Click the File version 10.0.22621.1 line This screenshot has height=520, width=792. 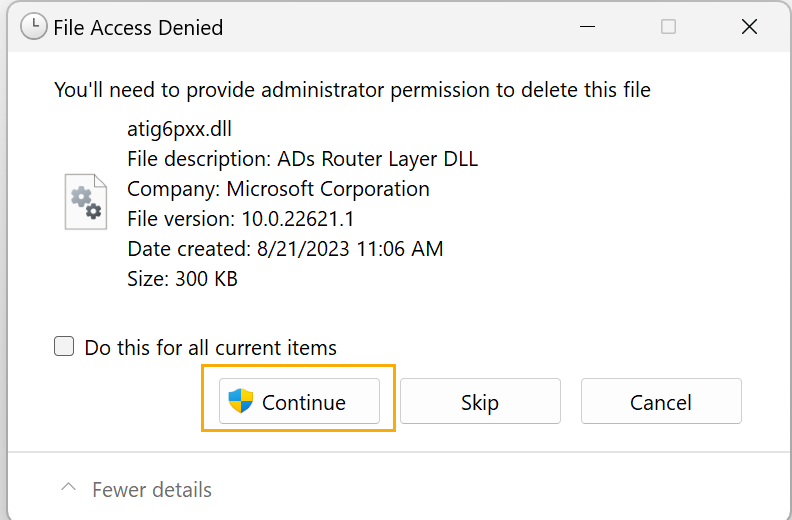(x=241, y=219)
